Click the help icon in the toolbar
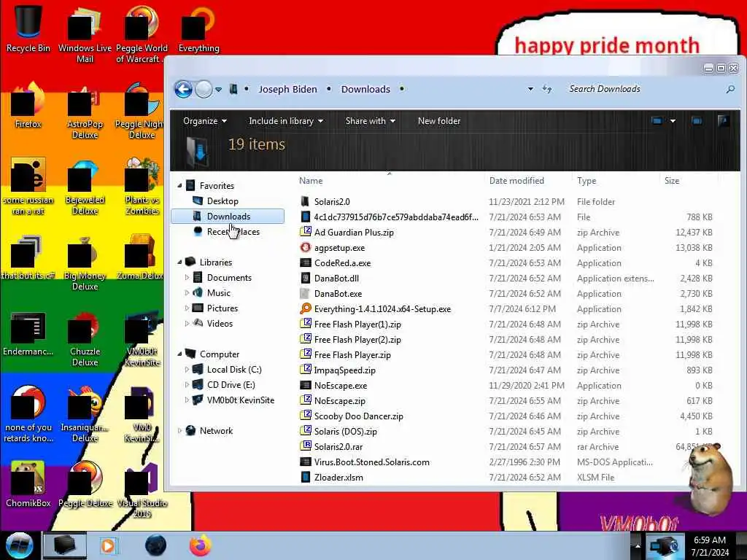 [724, 121]
